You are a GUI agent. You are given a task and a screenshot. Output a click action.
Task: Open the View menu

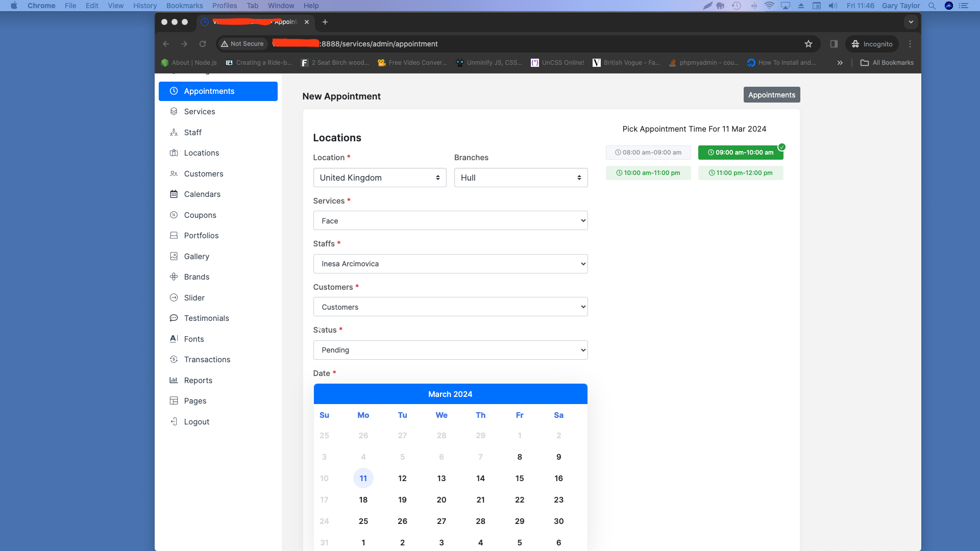pos(115,6)
